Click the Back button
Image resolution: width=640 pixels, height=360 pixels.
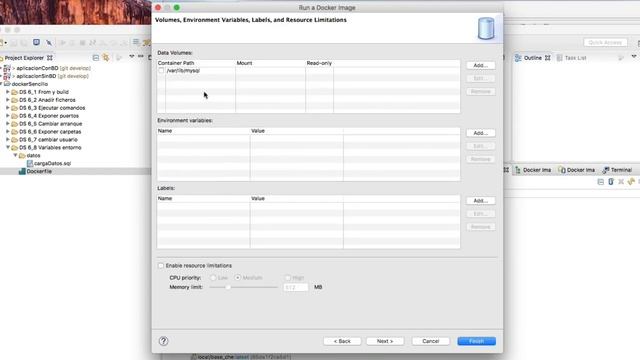[x=342, y=341]
